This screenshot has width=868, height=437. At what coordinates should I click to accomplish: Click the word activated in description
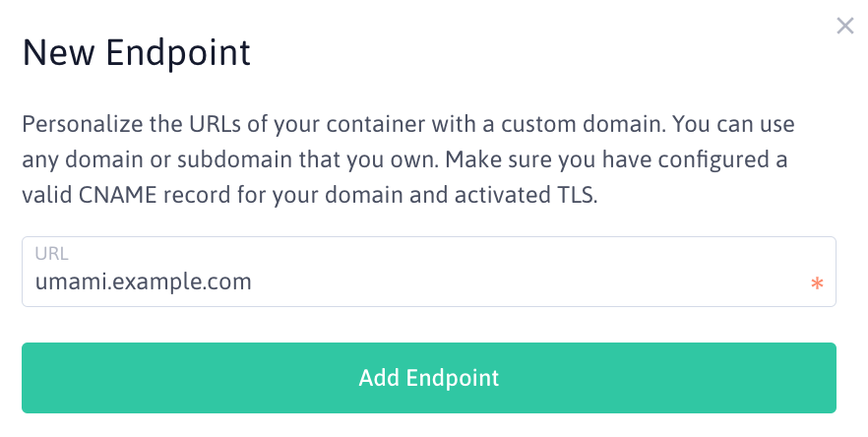(x=502, y=195)
